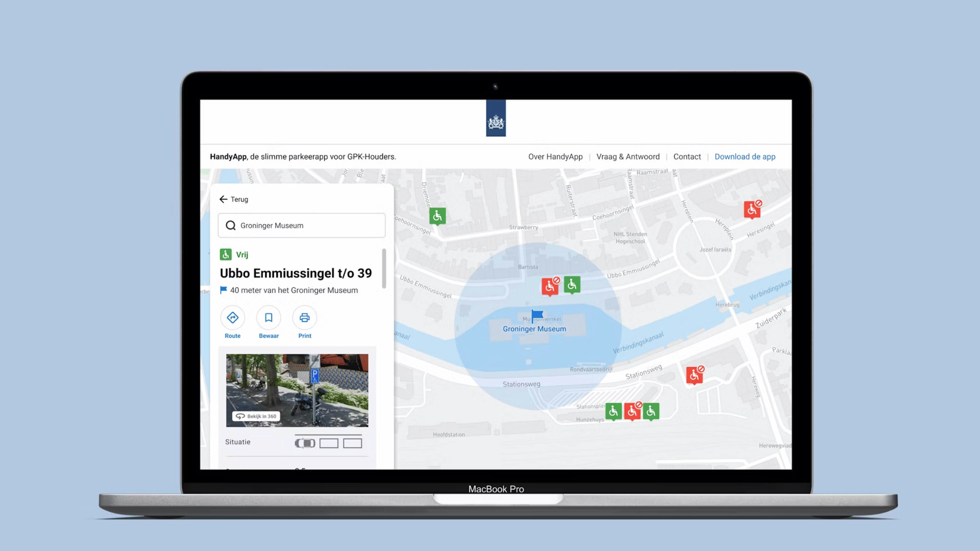Open Route directions icon
The height and width of the screenshot is (551, 980).
pos(232,318)
